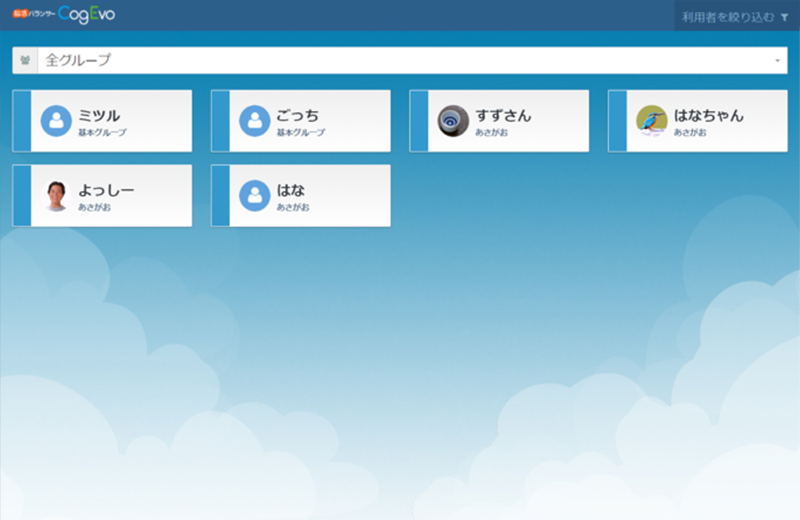Click ミツル's default avatar icon
The image size is (800, 520).
(x=55, y=121)
